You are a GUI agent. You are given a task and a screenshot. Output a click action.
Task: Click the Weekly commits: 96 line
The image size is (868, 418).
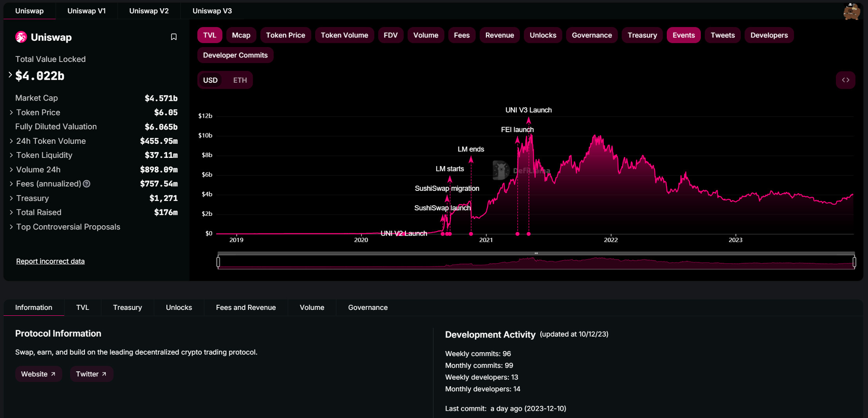[x=478, y=354]
